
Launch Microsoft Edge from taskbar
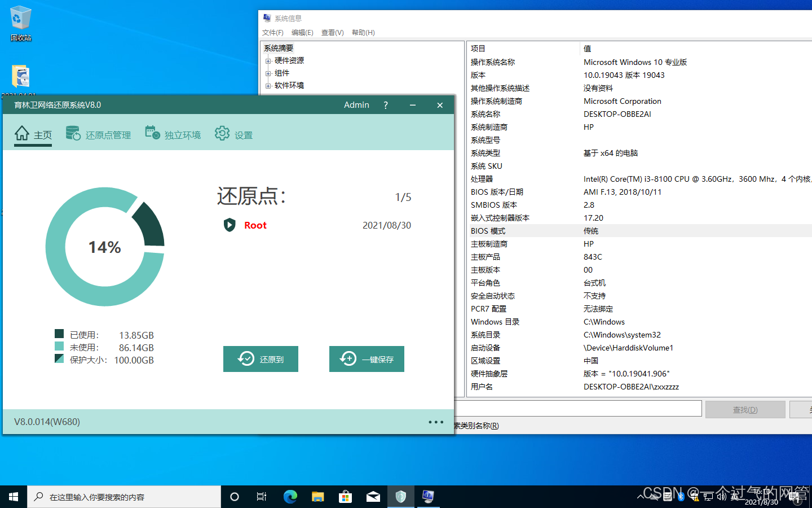pos(290,497)
